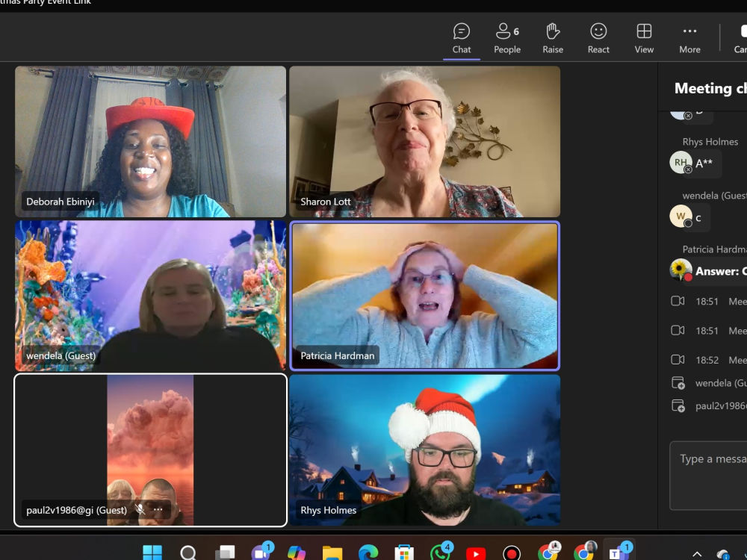Open first Chrome profile taskbar icon
This screenshot has height=560, width=747.
[x=548, y=553]
